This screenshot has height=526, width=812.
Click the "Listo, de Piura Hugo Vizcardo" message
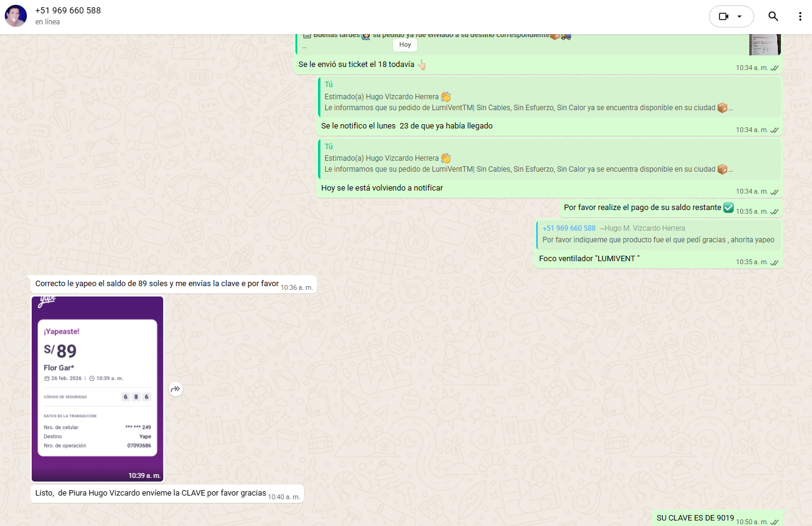pos(150,493)
